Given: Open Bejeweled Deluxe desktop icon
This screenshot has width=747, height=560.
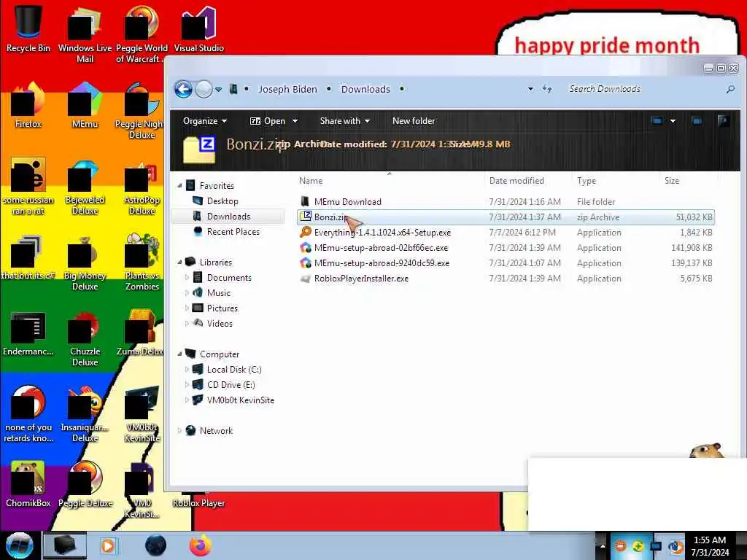Looking at the screenshot, I should coord(85,187).
